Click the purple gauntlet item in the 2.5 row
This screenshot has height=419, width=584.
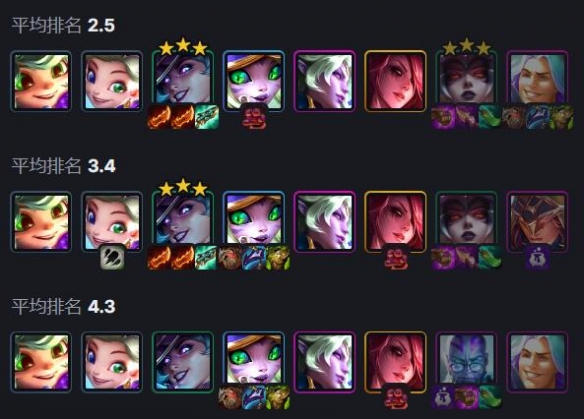(443, 117)
